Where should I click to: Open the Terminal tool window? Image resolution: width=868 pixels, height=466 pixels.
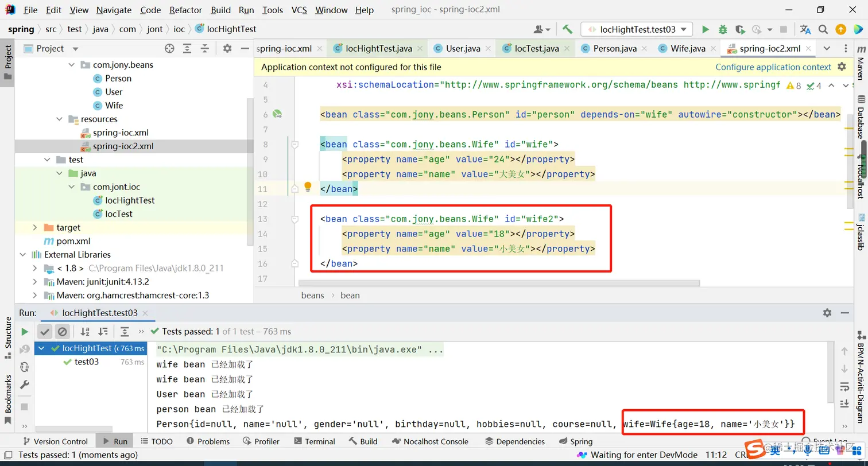coord(314,441)
